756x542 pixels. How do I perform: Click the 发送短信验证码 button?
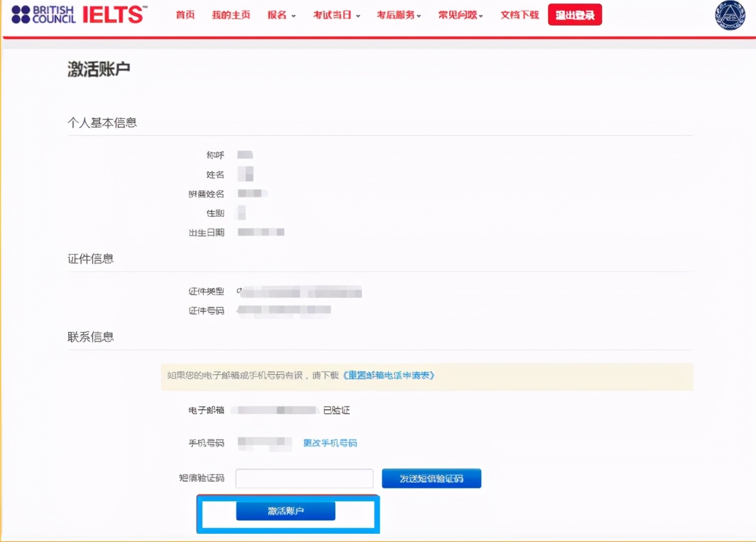coord(431,478)
